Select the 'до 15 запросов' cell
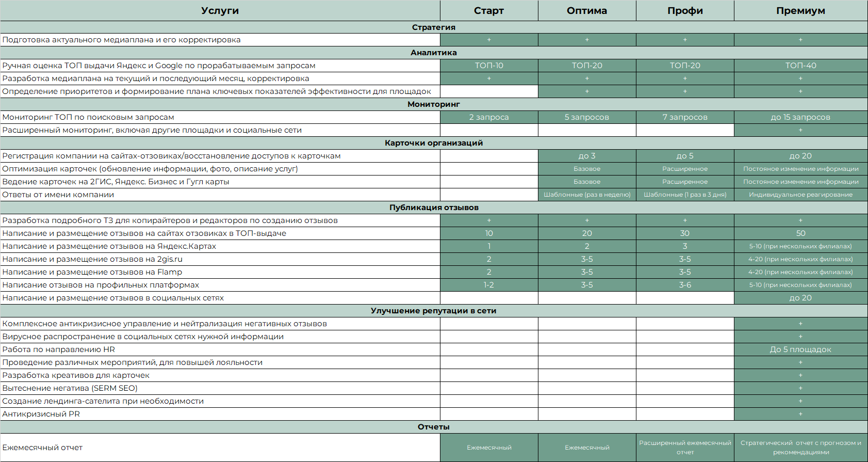The width and height of the screenshot is (868, 462). [800, 117]
